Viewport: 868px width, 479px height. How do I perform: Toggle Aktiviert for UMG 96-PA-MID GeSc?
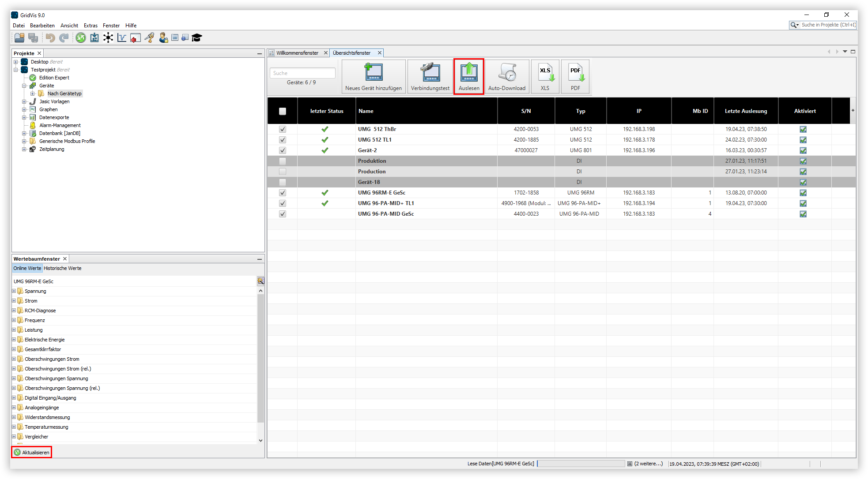[803, 214]
